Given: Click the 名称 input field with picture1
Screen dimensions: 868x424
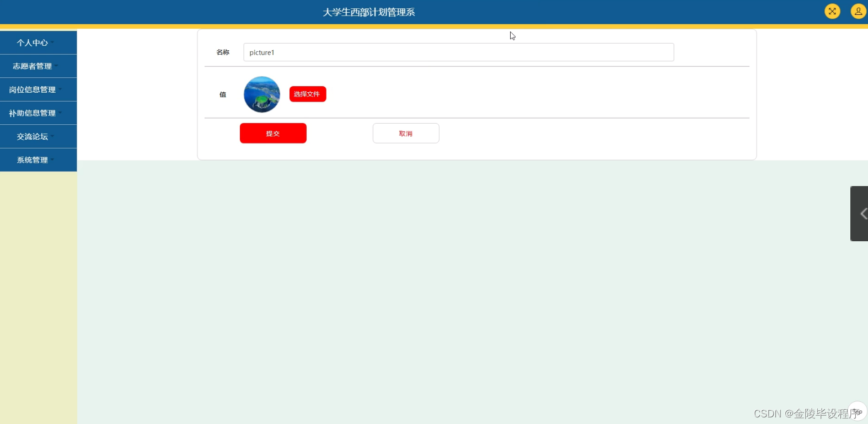Looking at the screenshot, I should tap(458, 52).
